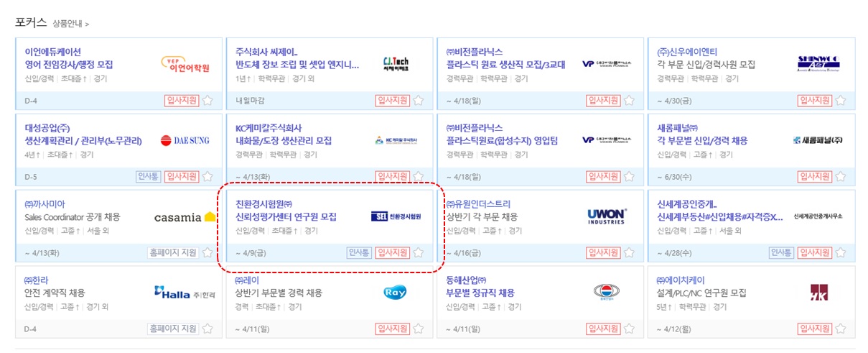Click 인사통 badge on 신세계공인중개 card
Viewport: 868px width, 353px height.
point(781,253)
